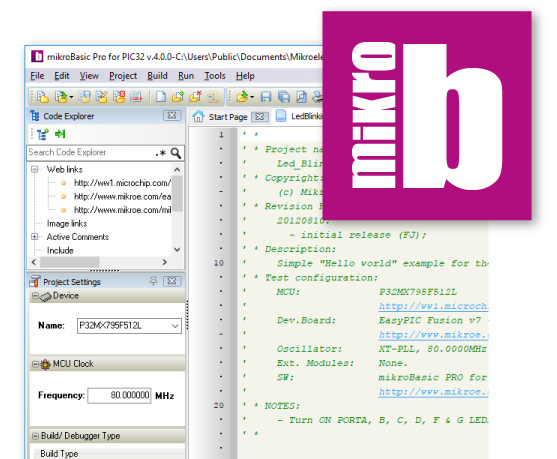Select the Image links tree item
557x459 pixels.
pyautogui.click(x=67, y=223)
